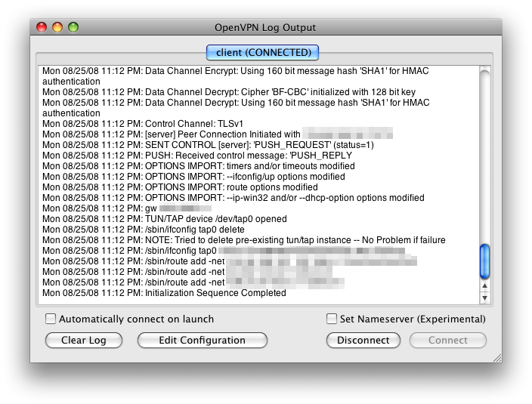Minimize the window with yellow button
This screenshot has width=532, height=404.
57,27
